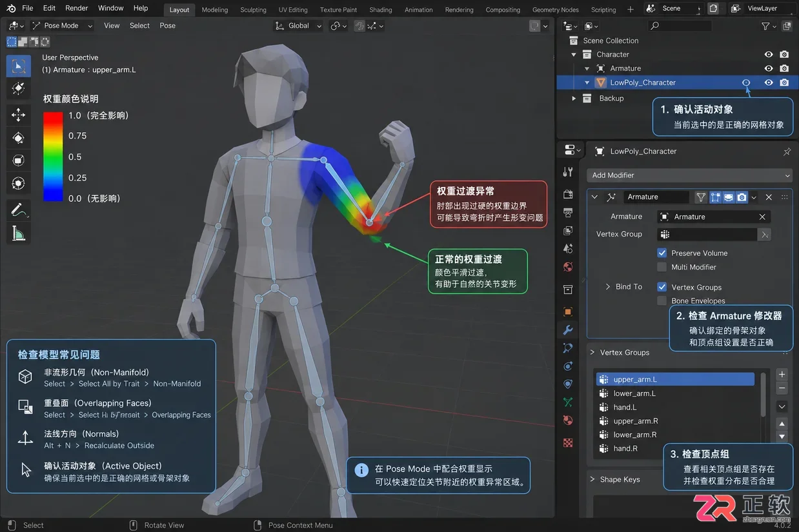The image size is (799, 532).
Task: Remove the selected vertex group
Action: (x=782, y=388)
